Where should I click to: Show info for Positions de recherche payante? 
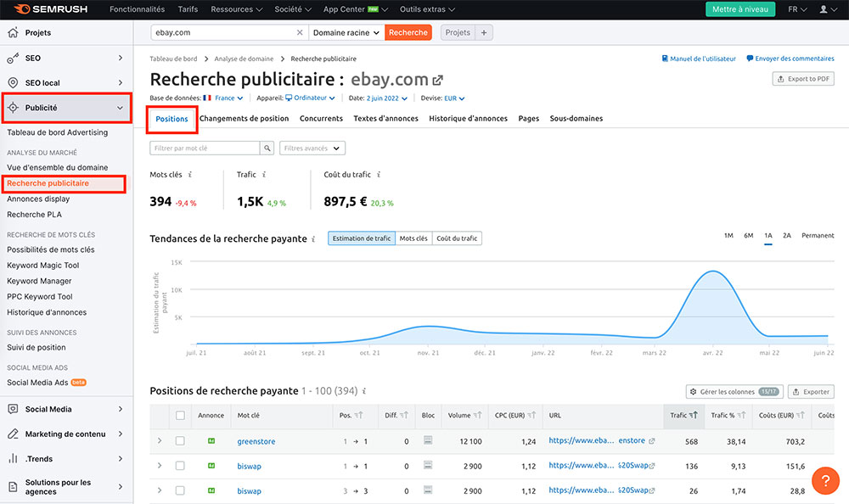(x=364, y=391)
